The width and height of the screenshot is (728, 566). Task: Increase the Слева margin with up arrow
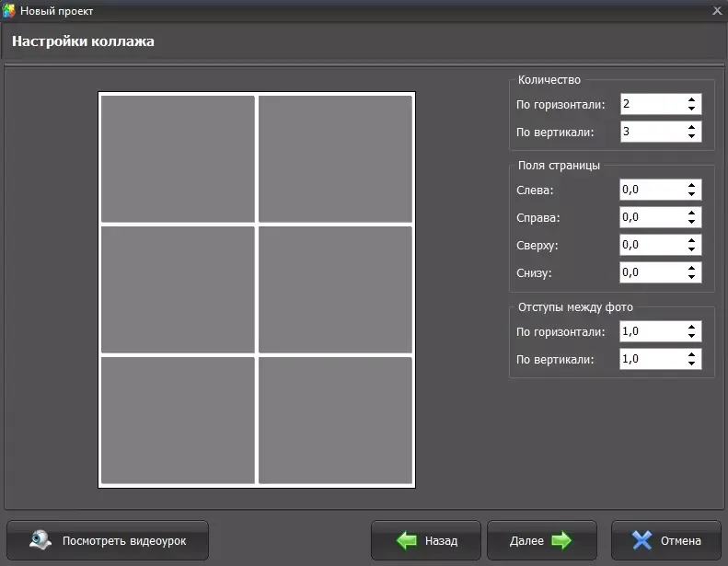tap(691, 185)
